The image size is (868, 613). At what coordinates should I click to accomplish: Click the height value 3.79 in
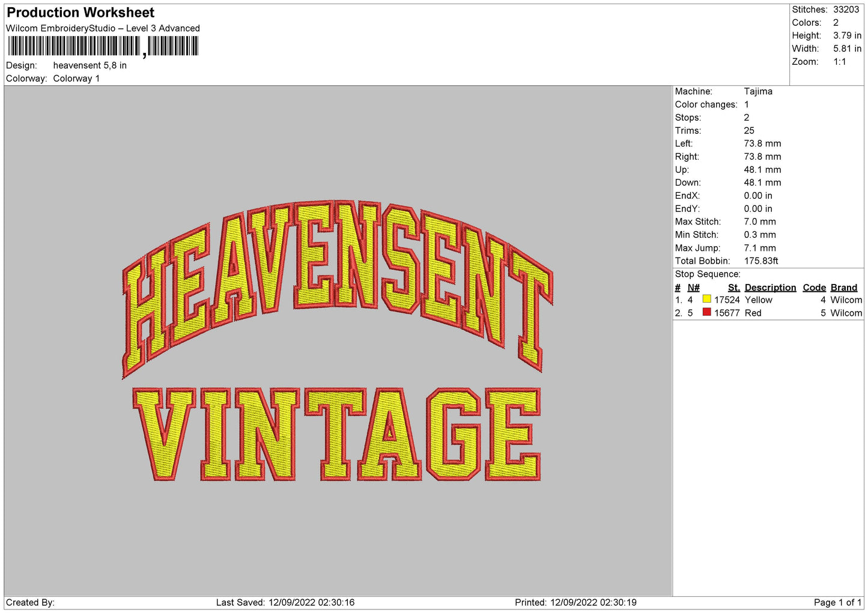pos(847,36)
